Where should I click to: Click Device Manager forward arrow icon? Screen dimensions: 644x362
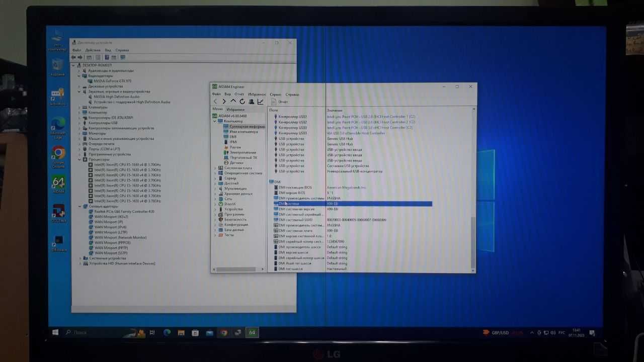80,57
